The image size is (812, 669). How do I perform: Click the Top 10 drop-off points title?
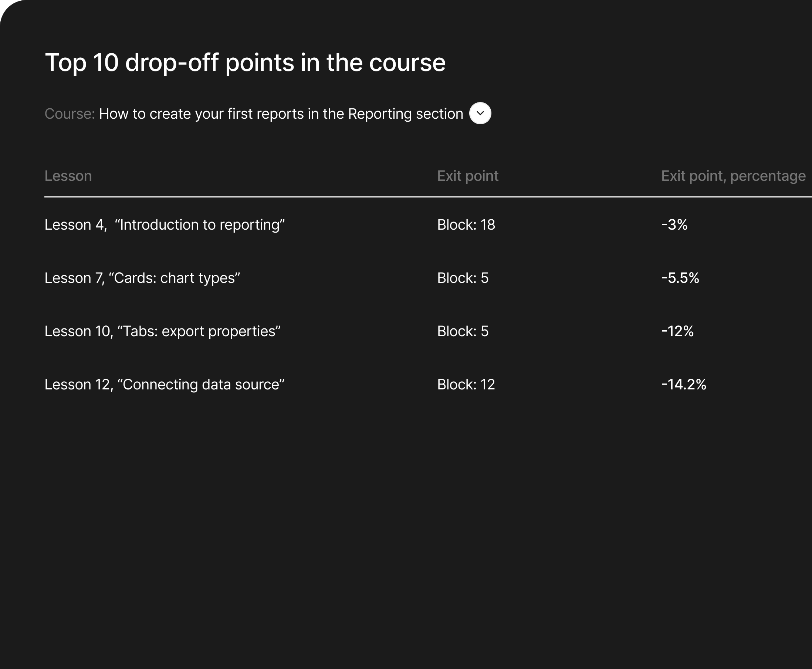(x=245, y=62)
